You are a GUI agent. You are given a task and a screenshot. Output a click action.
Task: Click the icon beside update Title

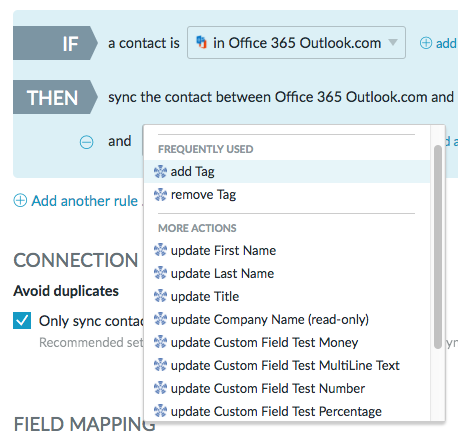160,296
